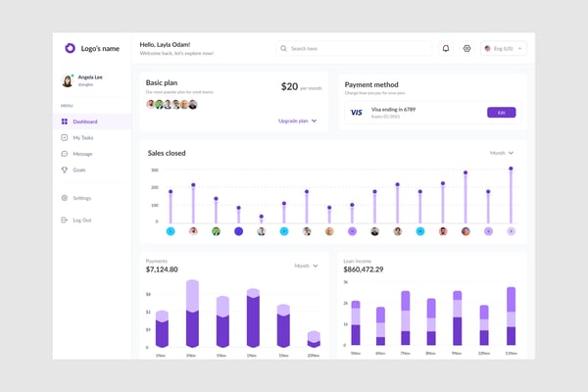This screenshot has height=392, width=588.
Task: Click the tallest Payments bar
Action: 192,314
